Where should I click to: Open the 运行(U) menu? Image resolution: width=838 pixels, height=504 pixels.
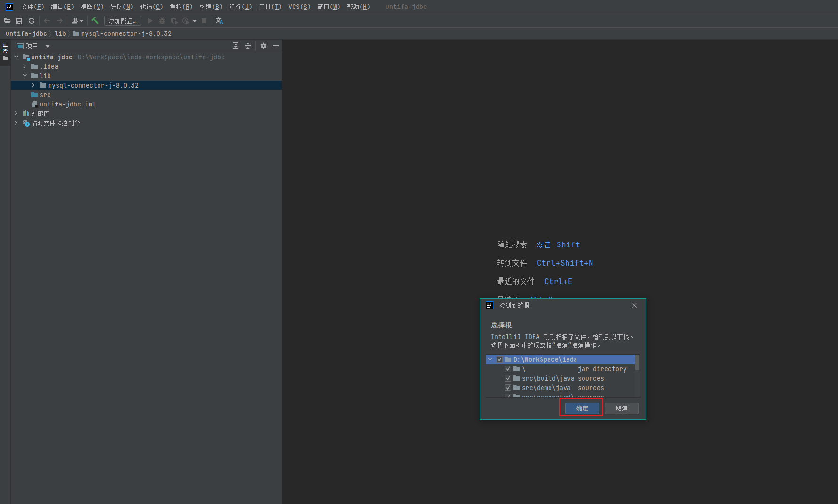pyautogui.click(x=240, y=7)
